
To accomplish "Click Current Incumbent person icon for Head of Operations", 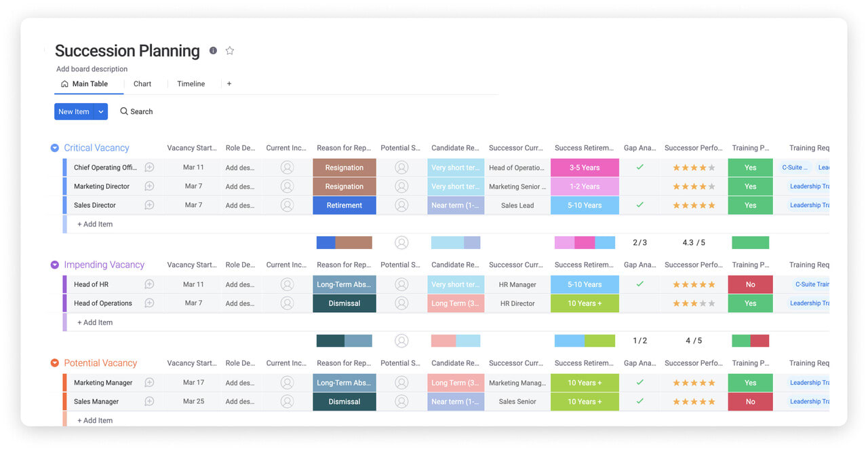I will click(287, 303).
